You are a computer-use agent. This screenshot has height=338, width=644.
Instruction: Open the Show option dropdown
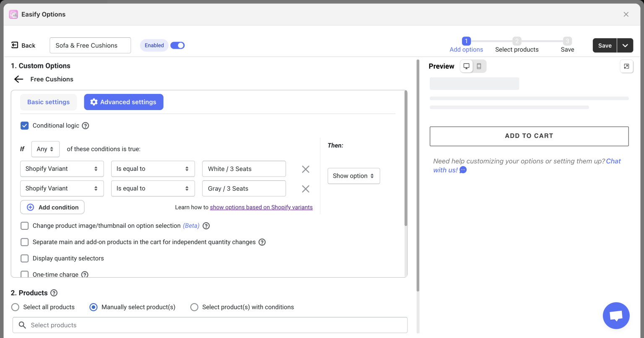pos(353,176)
